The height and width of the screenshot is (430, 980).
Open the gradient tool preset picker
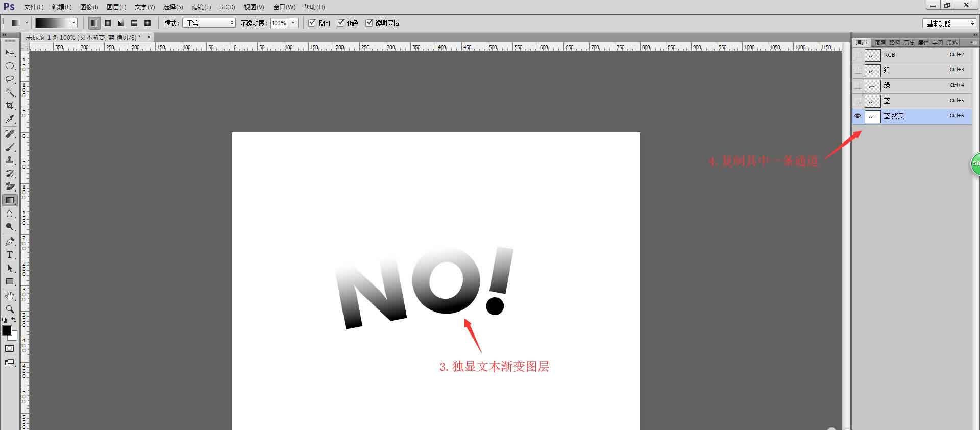(19, 23)
